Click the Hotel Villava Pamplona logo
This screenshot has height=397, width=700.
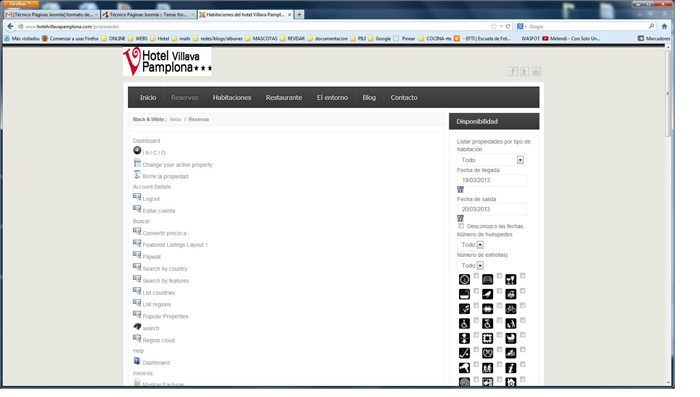[167, 62]
